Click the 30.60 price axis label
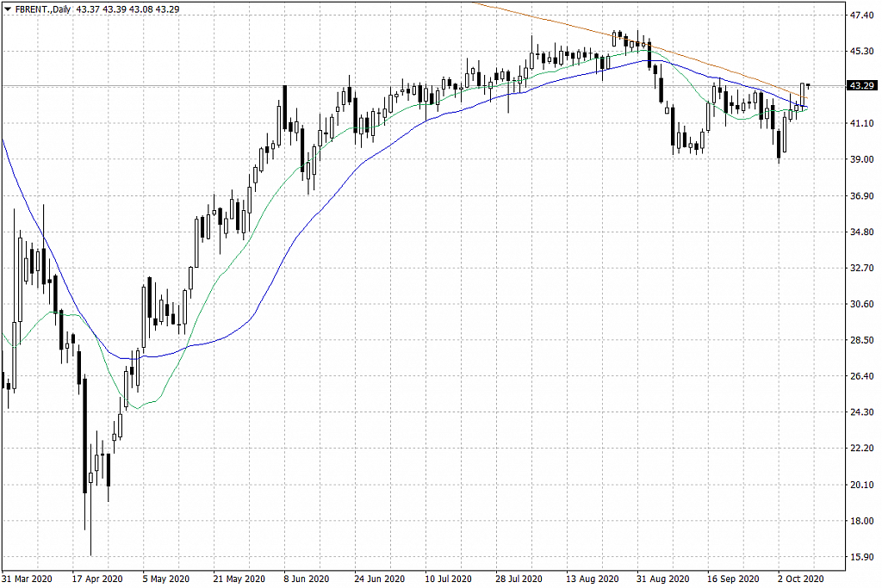 [861, 304]
